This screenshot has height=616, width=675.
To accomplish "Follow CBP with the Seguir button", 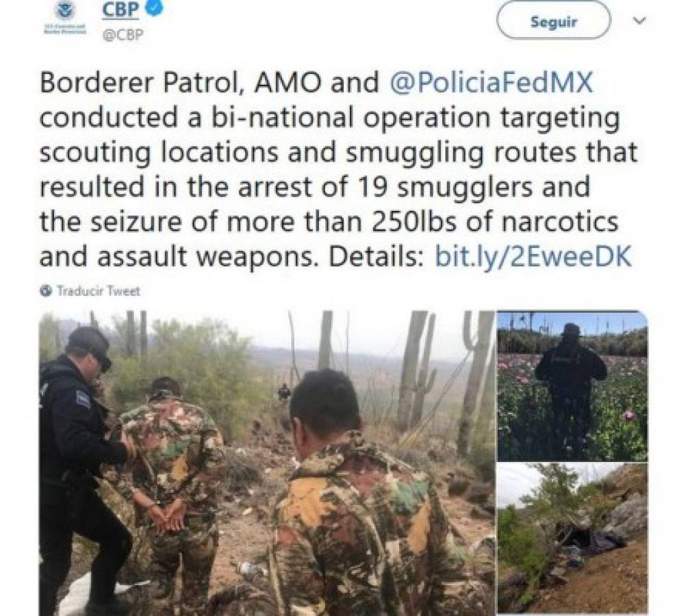I will click(554, 21).
